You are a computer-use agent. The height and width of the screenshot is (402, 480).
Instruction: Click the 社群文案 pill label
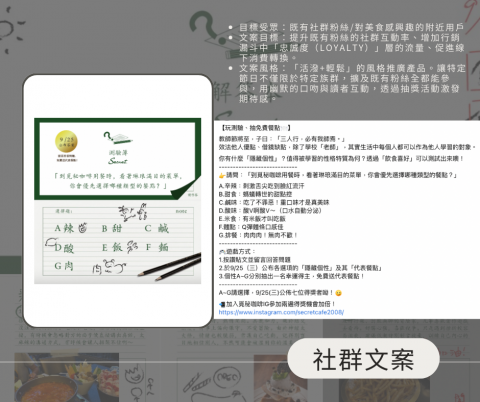click(x=363, y=359)
